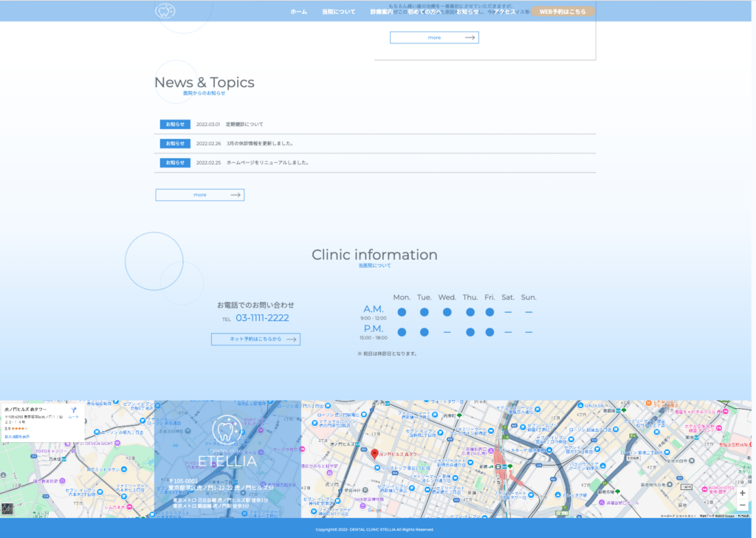Image resolution: width=756 pixels, height=538 pixels.
Task: Open 当院について in the navigation menu
Action: click(338, 12)
